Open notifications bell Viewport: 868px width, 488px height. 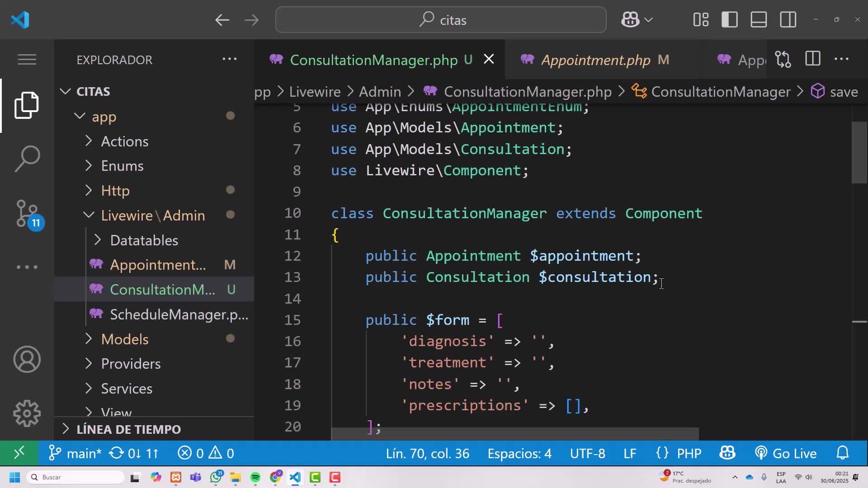coord(843,453)
